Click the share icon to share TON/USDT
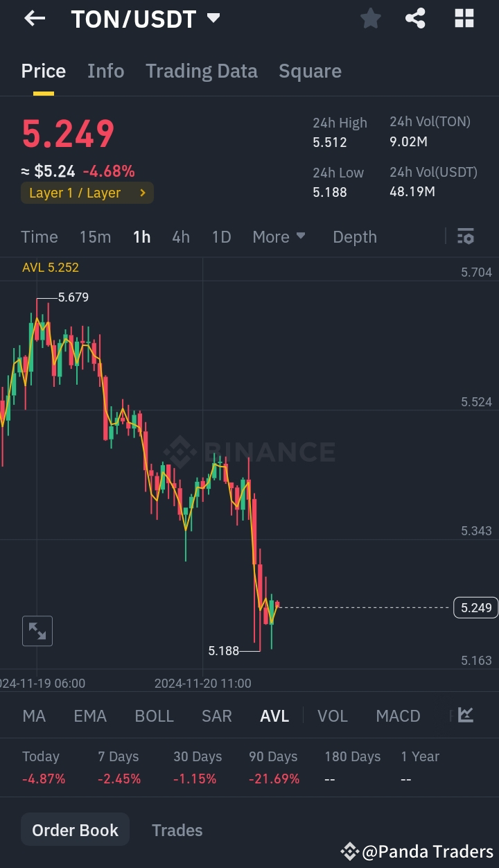 coord(415,19)
